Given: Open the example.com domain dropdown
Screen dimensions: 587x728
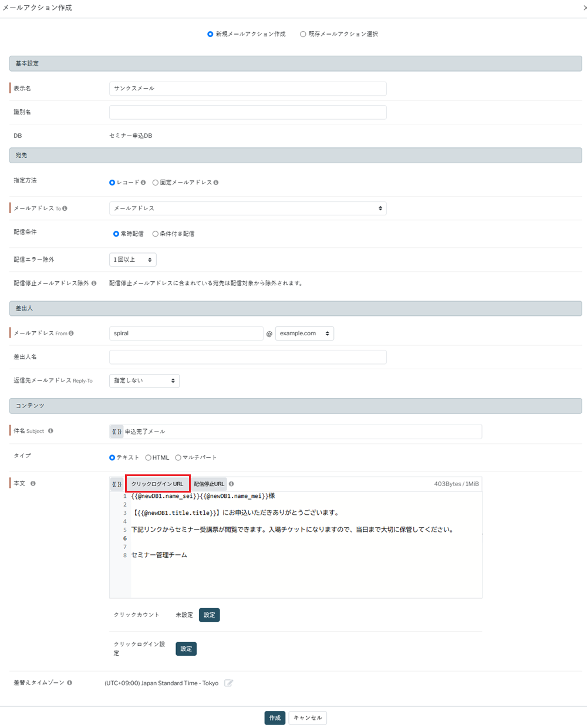Looking at the screenshot, I should tap(304, 333).
